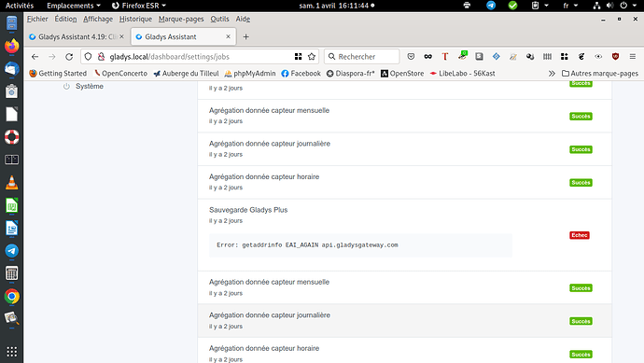Click the printer tray icon
This screenshot has height=363, width=644.
point(467,6)
